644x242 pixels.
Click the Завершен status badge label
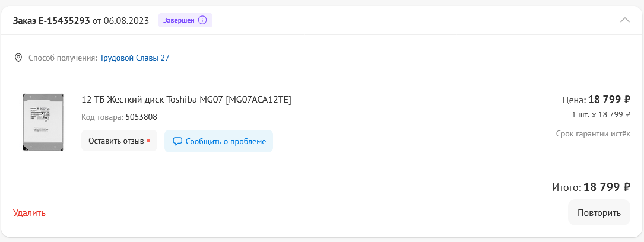[179, 20]
